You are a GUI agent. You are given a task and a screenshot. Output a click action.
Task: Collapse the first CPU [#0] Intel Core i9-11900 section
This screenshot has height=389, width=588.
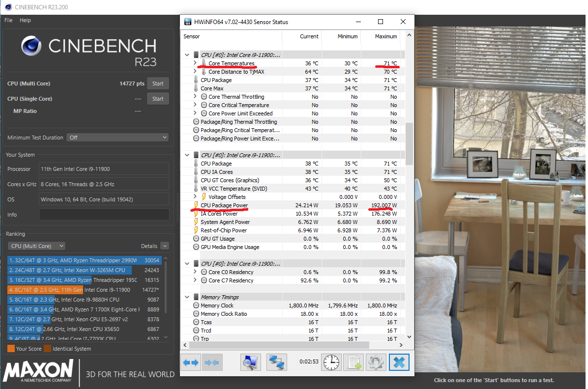point(187,55)
